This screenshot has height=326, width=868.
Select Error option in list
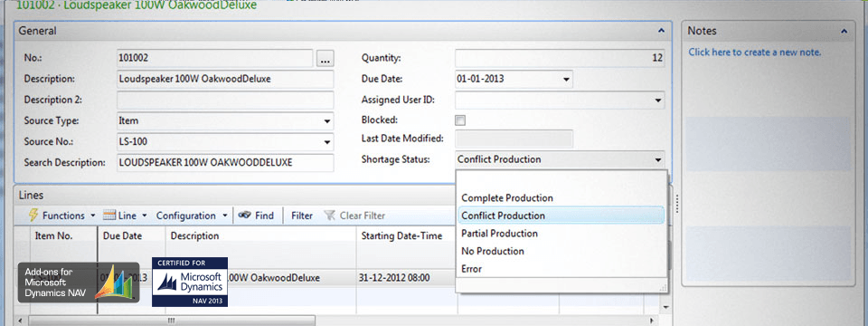tap(561, 269)
